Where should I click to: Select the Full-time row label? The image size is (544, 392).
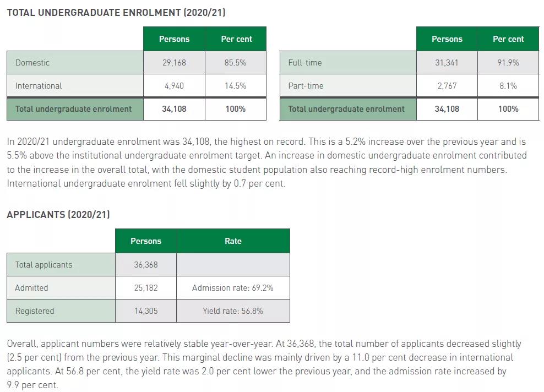348,63
